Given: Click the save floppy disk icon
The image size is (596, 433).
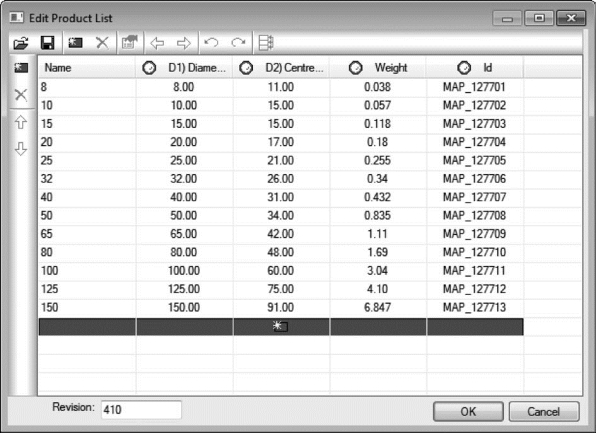Looking at the screenshot, I should coord(48,43).
